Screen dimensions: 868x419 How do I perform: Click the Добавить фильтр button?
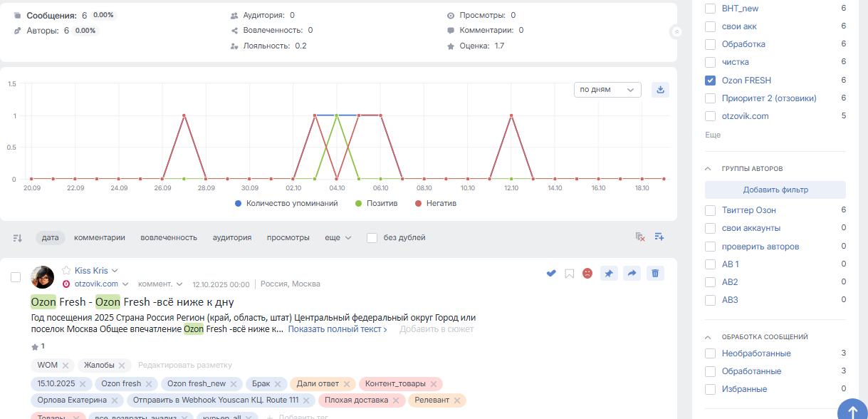tap(775, 190)
